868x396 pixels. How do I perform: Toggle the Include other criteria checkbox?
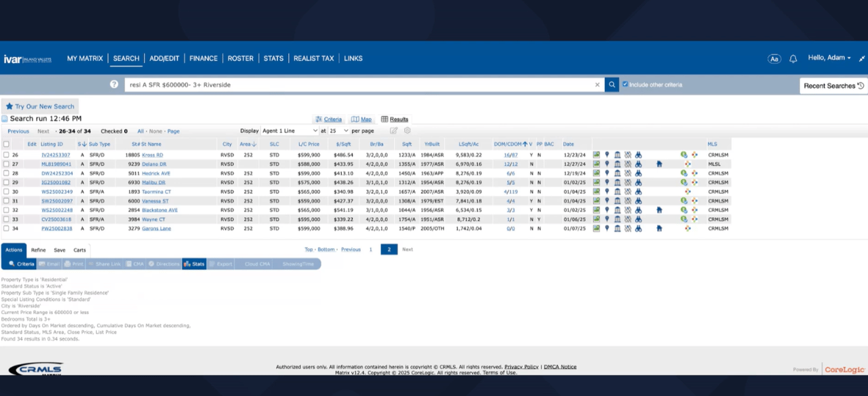click(x=625, y=85)
